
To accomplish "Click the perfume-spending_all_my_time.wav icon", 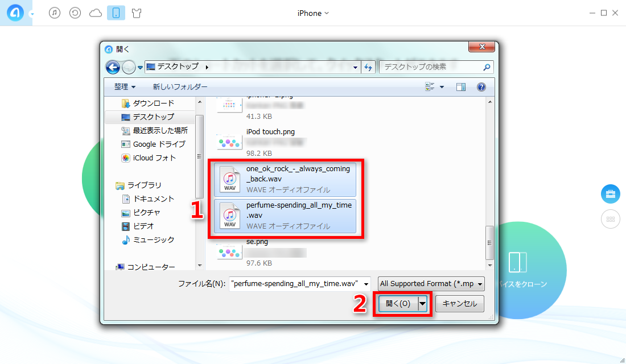I will point(230,216).
